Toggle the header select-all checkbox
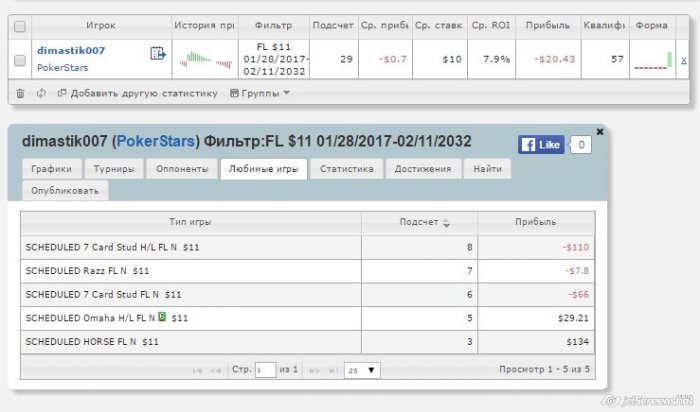Image resolution: width=700 pixels, height=412 pixels. pos(20,26)
